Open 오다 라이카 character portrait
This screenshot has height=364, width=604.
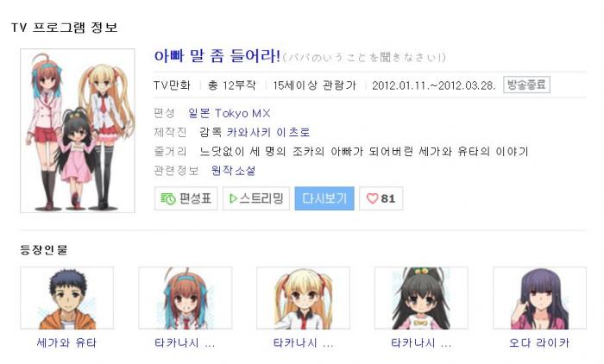[x=539, y=298]
